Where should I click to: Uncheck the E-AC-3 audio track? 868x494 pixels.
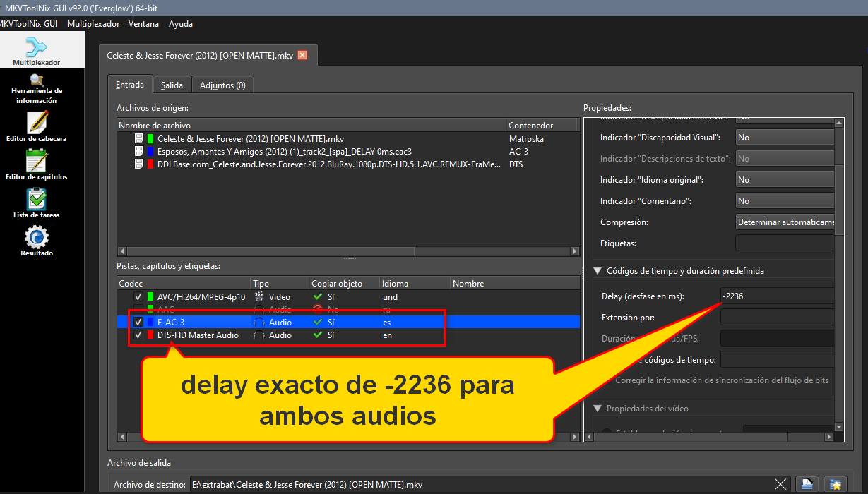tap(138, 323)
